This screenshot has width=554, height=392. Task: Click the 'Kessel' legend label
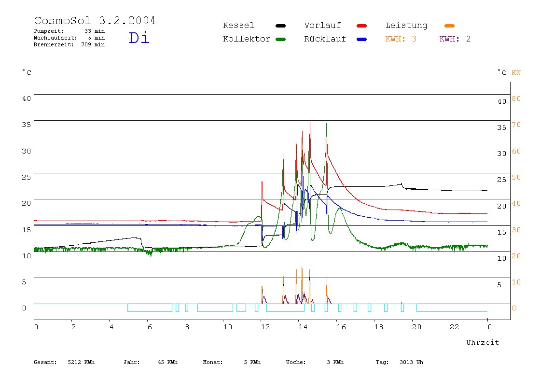239,26
